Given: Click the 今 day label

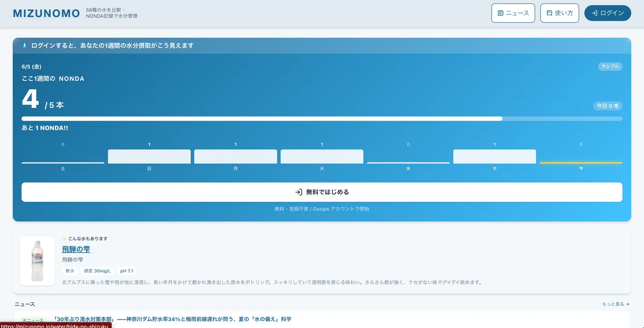Looking at the screenshot, I should pos(581,169).
